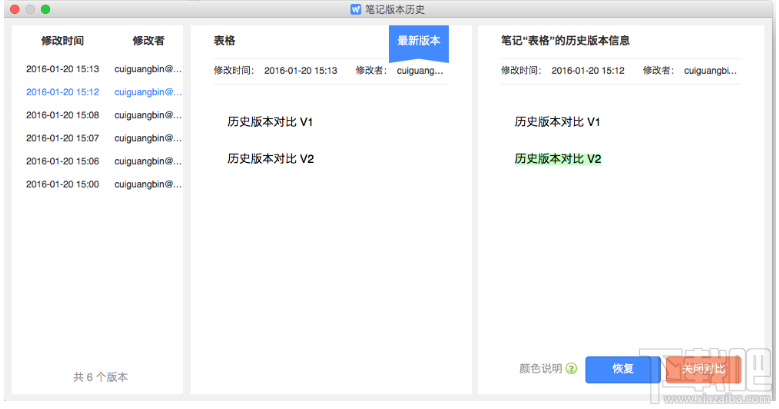
Task: Click the modifier cuiguangbin@... in the 15:08 row
Action: click(x=148, y=115)
